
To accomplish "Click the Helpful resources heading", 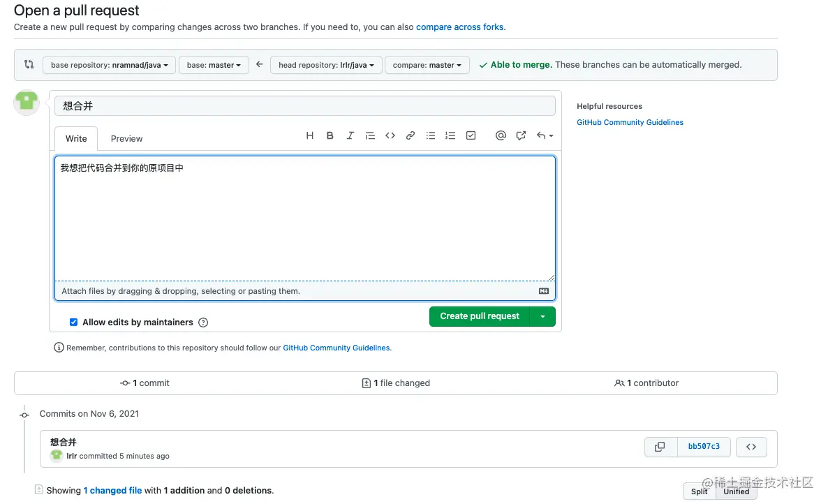I will tap(609, 107).
